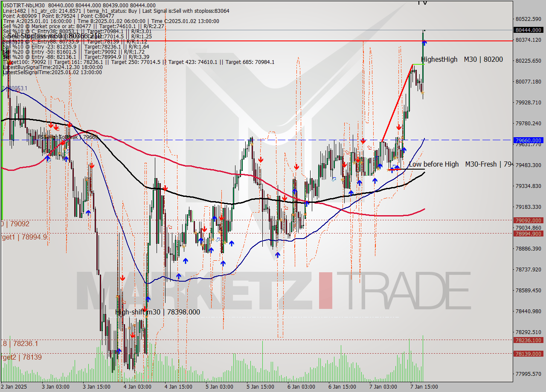546x392 pixels.
Task: Click the left-edge 79092 level label
Action: click(x=15, y=224)
